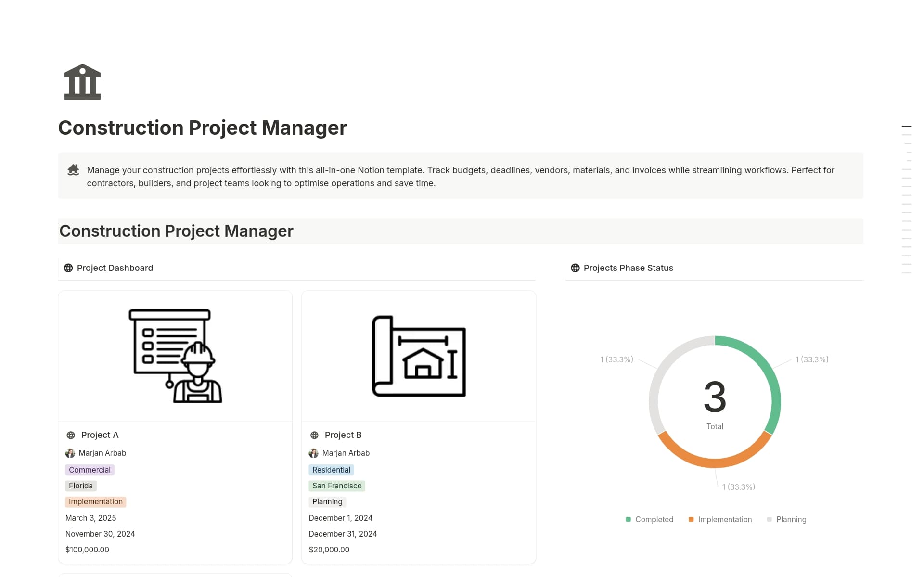This screenshot has height=577, width=924.
Task: Click the globe icon next to Project Dashboard
Action: coord(68,268)
